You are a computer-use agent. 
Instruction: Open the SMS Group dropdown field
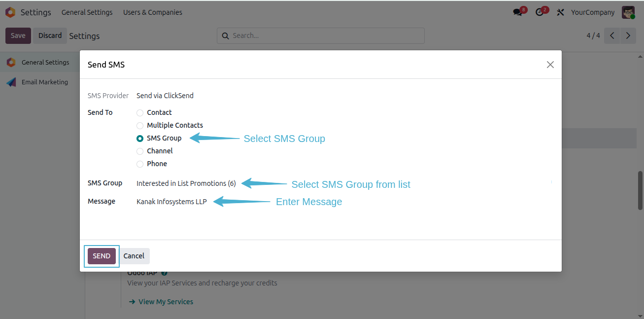pyautogui.click(x=344, y=183)
